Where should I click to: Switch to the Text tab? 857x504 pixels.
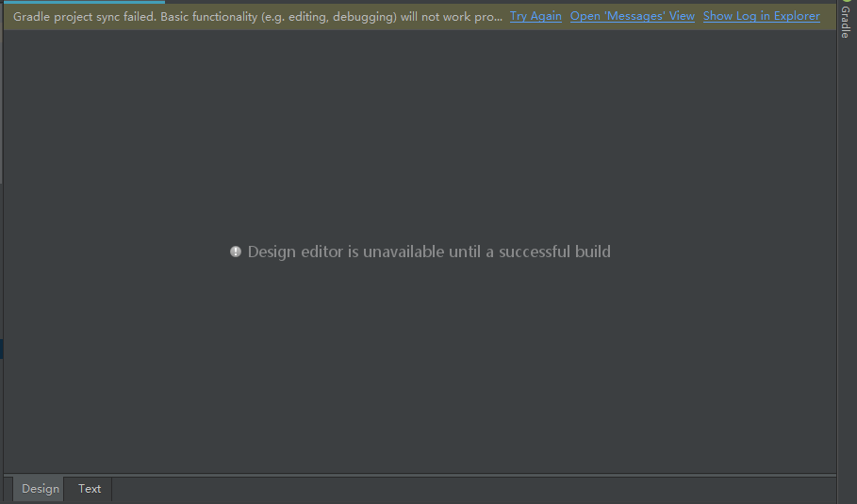(x=89, y=489)
